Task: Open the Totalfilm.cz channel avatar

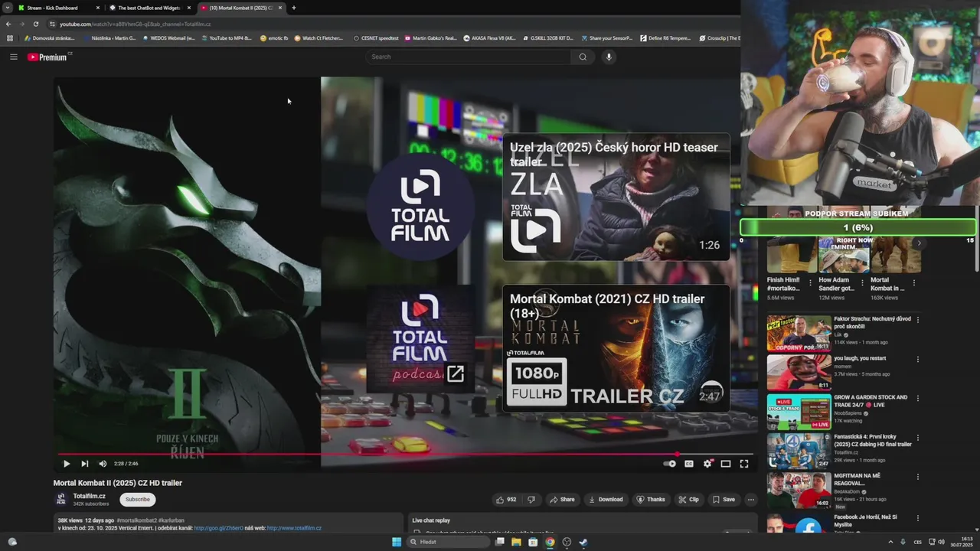Action: click(61, 499)
